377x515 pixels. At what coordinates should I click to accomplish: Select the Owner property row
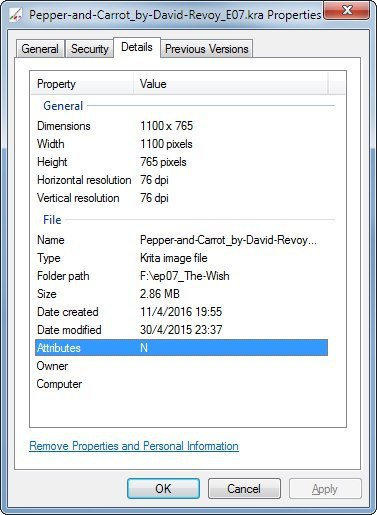pos(181,366)
